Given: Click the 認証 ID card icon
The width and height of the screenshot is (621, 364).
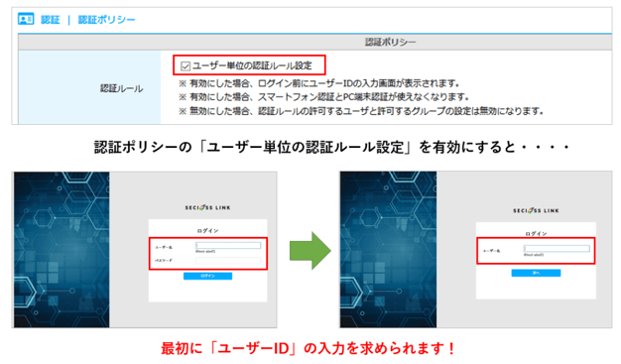Looking at the screenshot, I should tap(26, 19).
